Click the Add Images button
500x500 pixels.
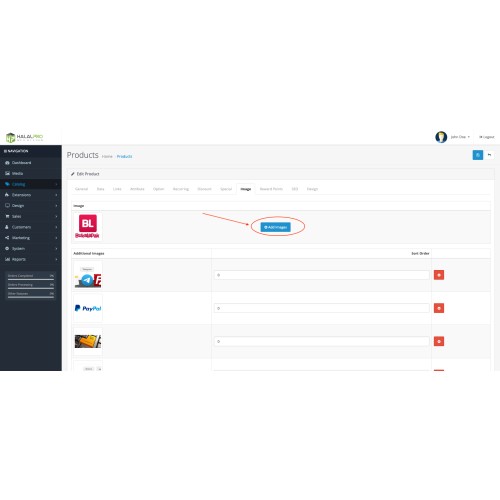coord(275,227)
